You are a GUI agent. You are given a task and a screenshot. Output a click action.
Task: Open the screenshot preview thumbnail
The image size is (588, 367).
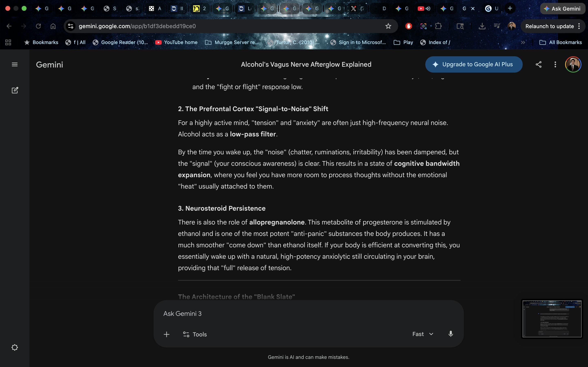pyautogui.click(x=552, y=319)
